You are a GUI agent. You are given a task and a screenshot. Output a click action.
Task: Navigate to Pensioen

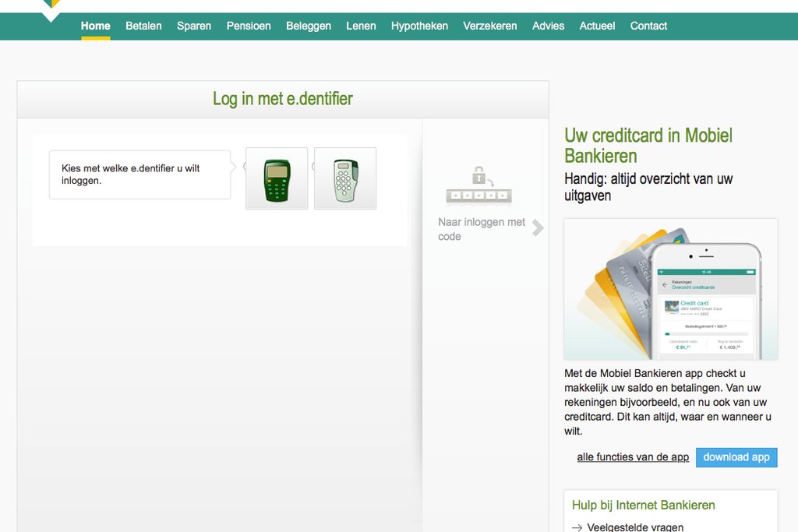249,26
